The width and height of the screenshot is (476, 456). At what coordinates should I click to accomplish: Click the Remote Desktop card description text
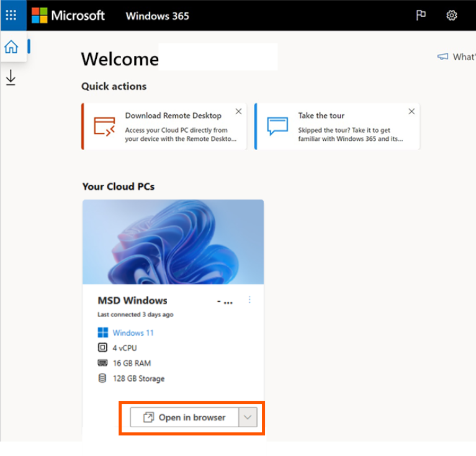tap(181, 135)
